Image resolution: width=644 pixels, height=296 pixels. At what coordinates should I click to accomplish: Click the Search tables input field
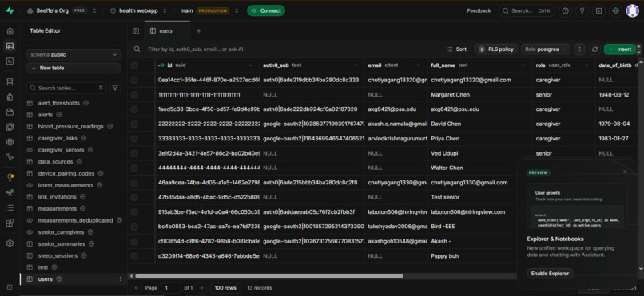(66, 88)
